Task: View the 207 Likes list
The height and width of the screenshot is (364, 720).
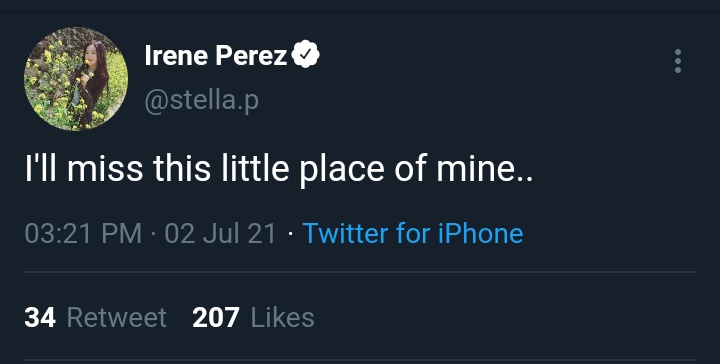Action: click(253, 317)
